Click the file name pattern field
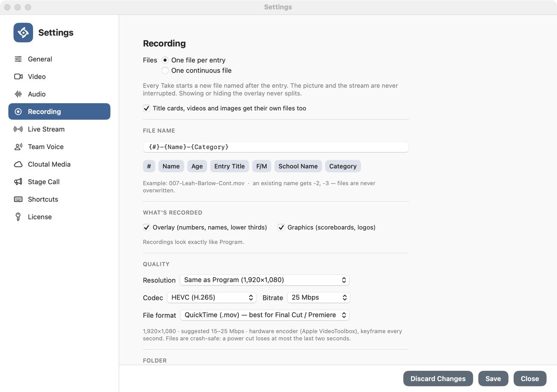Viewport: 557px width, 392px height. [276, 147]
